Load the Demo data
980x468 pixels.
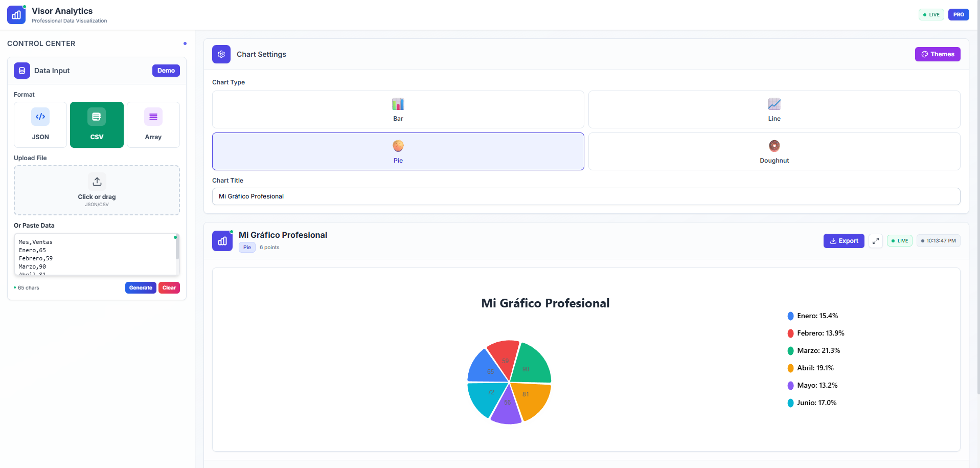tap(166, 71)
